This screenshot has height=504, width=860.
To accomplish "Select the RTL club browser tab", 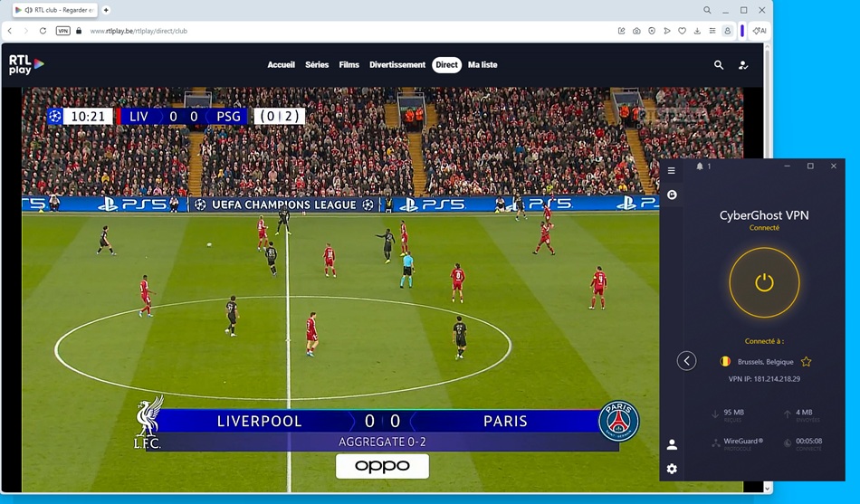I will (55, 10).
